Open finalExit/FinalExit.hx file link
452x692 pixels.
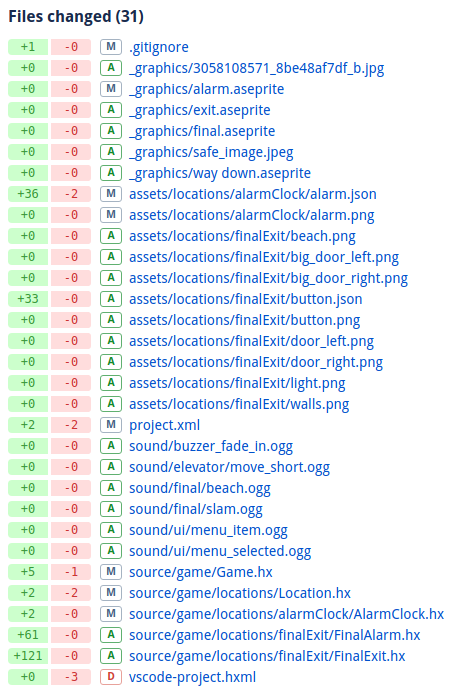[267, 656]
